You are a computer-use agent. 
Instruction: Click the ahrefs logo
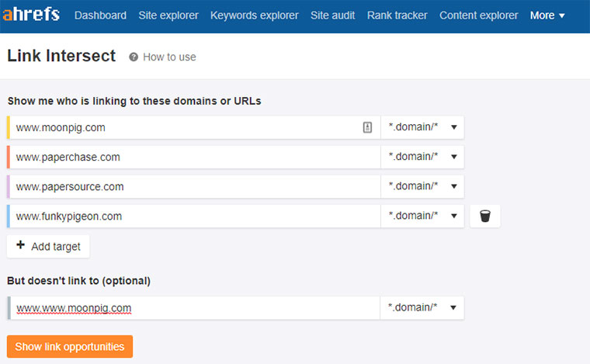(31, 14)
